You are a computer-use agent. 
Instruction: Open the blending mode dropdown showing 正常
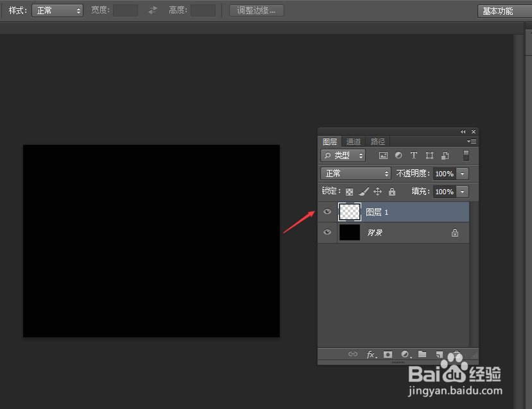pyautogui.click(x=355, y=173)
